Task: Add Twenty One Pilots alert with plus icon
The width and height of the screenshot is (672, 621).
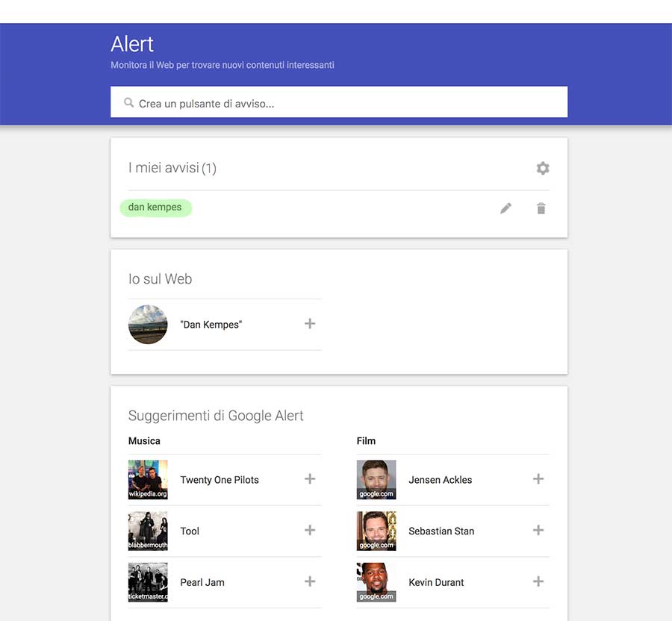Action: pos(310,479)
